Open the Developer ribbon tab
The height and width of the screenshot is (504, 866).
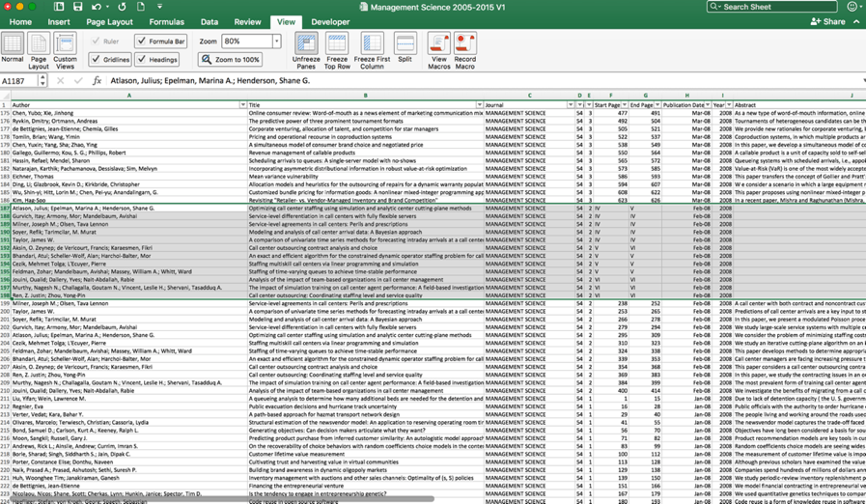[x=330, y=22]
